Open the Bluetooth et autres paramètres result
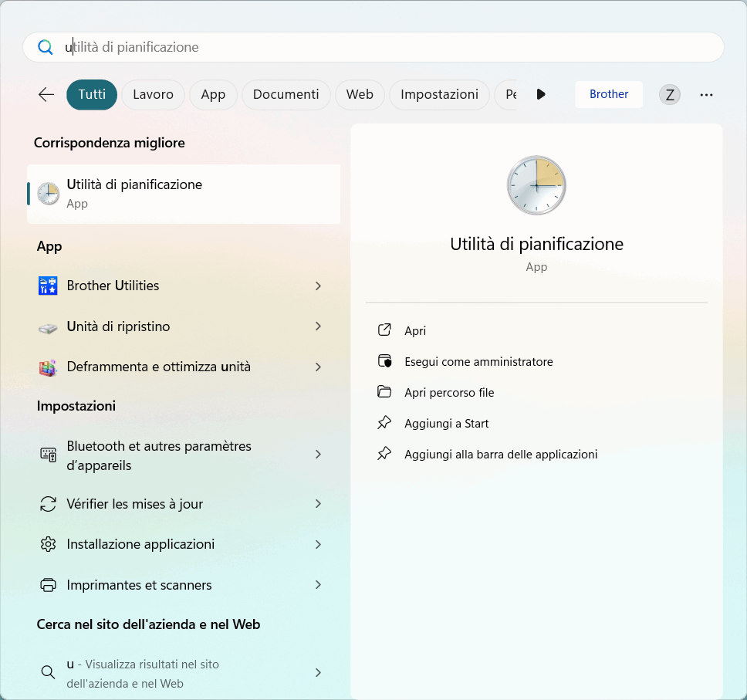This screenshot has width=747, height=700. click(x=159, y=455)
